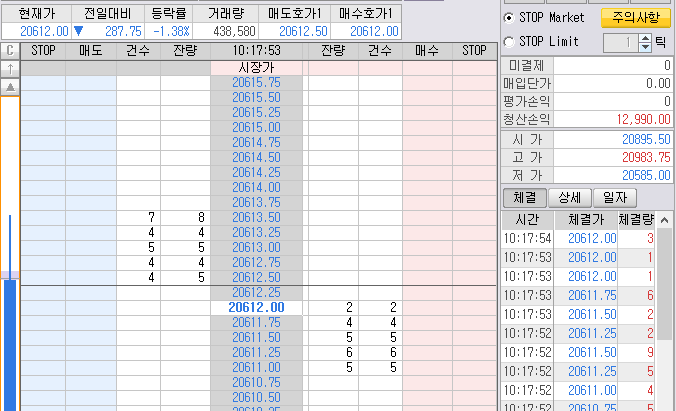
Task: Decrease the tick value with down arrow
Action: 645,47
